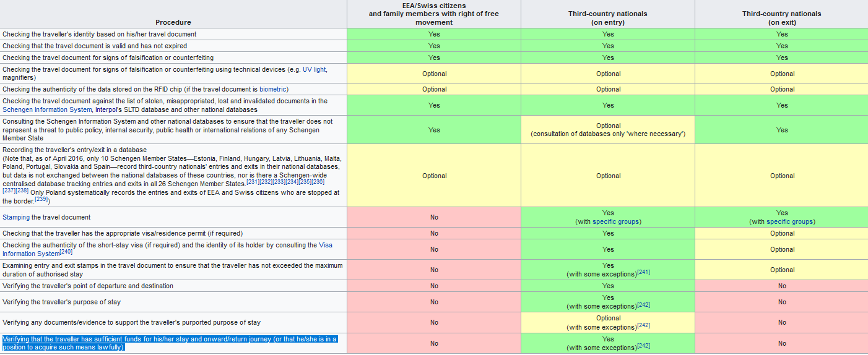Open reference [240] after Visa Information System
Screen dimensions: 868x355
click(x=66, y=252)
